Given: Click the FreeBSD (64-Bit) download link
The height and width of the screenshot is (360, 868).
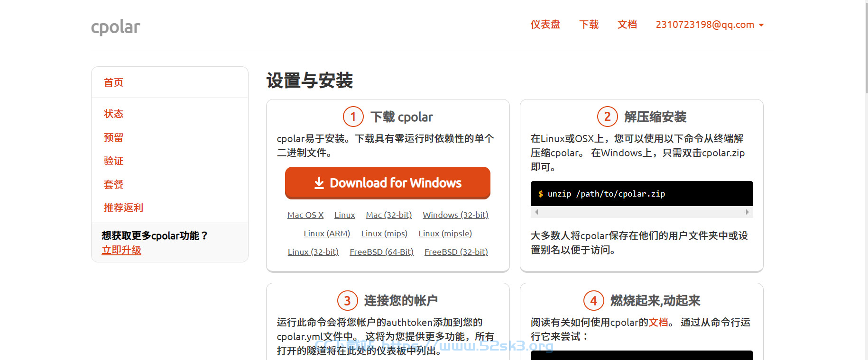Looking at the screenshot, I should [x=381, y=252].
